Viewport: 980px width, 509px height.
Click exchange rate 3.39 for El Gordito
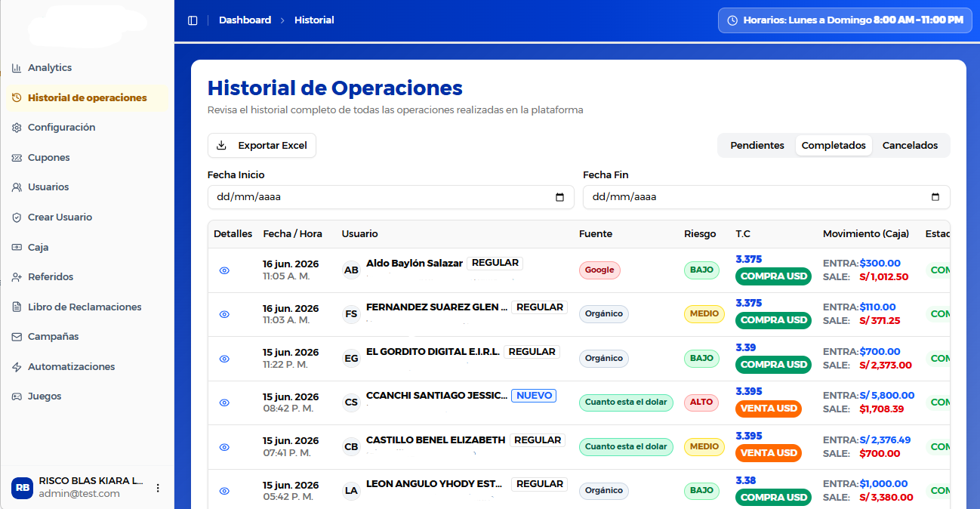click(x=746, y=348)
